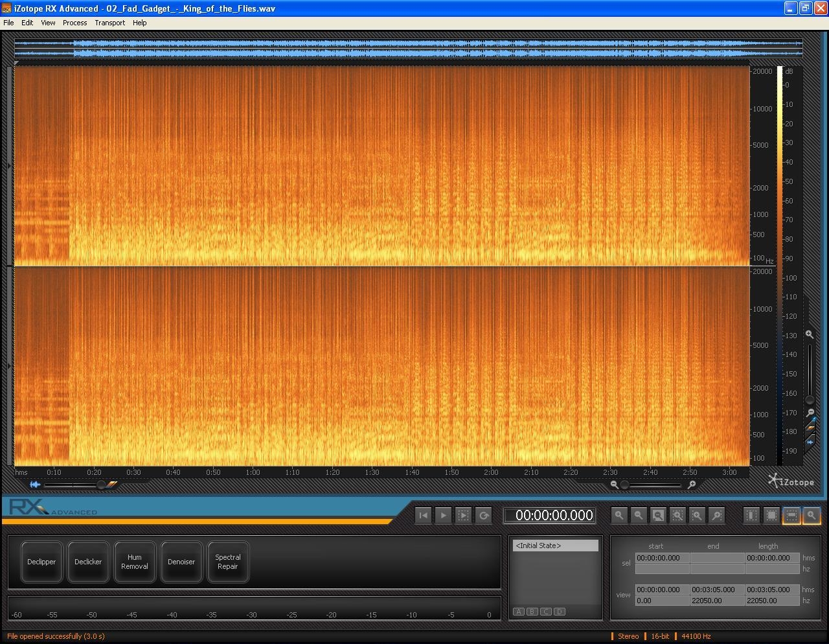Select the time selection tool
The width and height of the screenshot is (829, 644).
click(751, 515)
